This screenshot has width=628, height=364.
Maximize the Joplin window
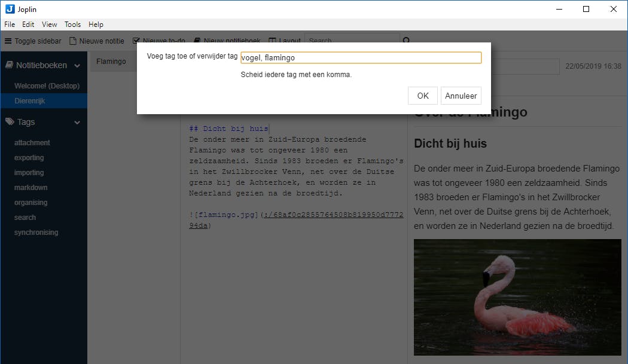click(x=586, y=9)
